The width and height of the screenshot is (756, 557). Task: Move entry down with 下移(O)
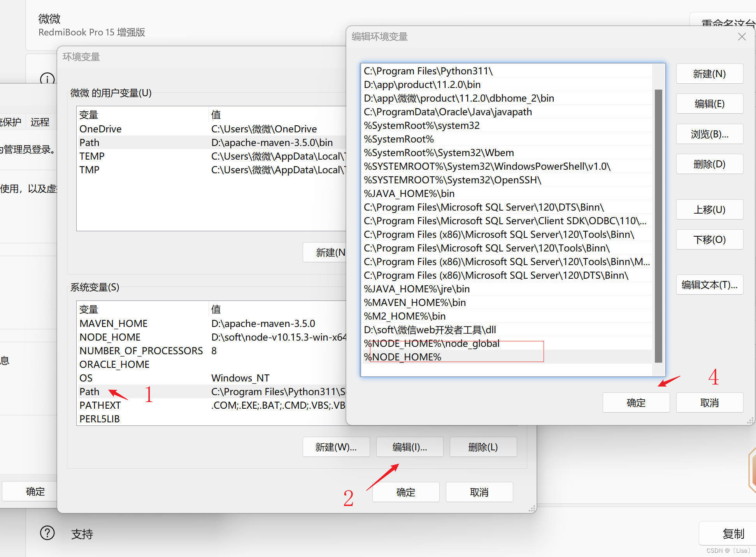tap(709, 240)
